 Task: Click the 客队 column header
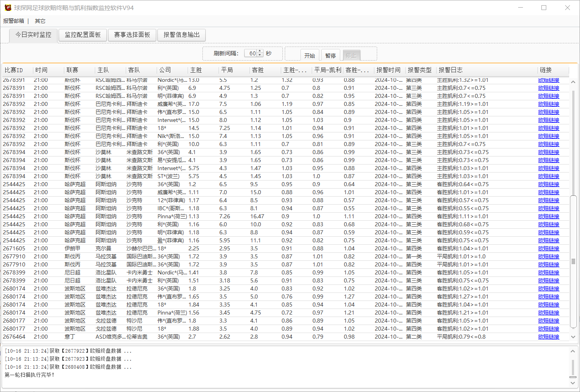click(141, 70)
